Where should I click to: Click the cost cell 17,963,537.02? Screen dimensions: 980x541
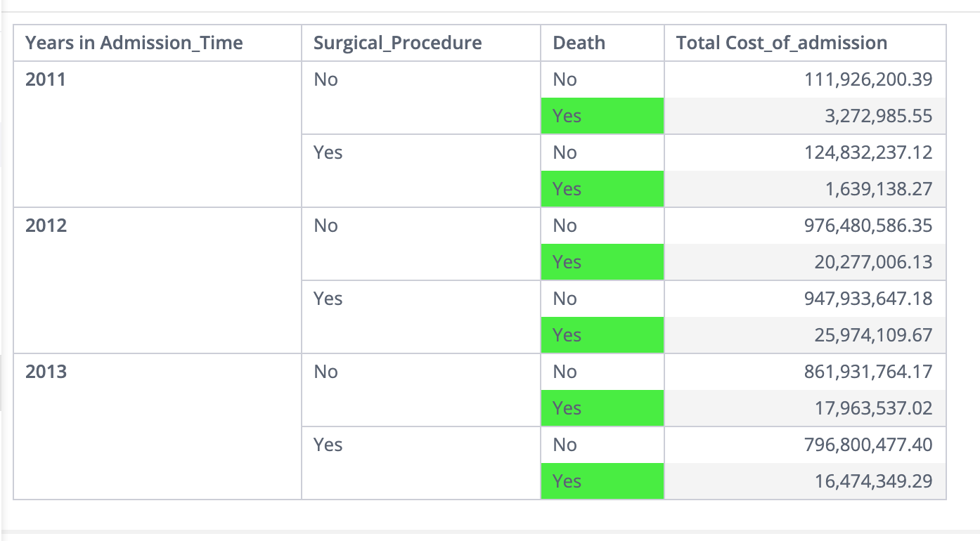click(x=873, y=408)
